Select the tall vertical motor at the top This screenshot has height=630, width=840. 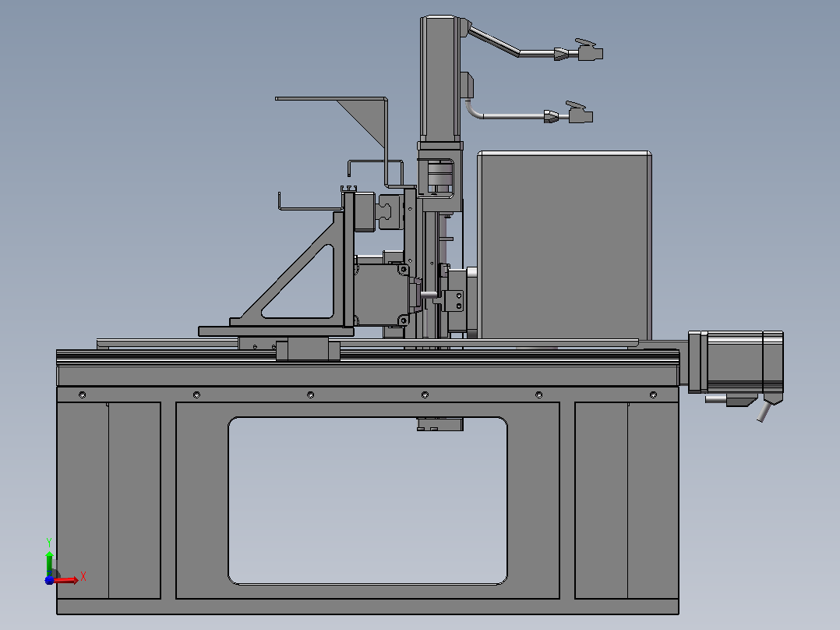[439, 80]
